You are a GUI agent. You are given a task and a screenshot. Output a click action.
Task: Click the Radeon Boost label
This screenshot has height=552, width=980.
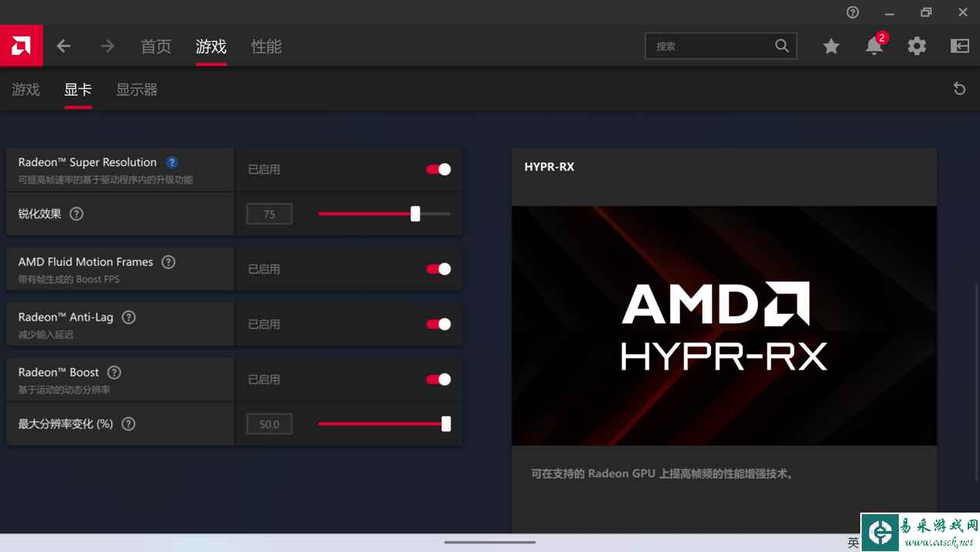click(59, 373)
